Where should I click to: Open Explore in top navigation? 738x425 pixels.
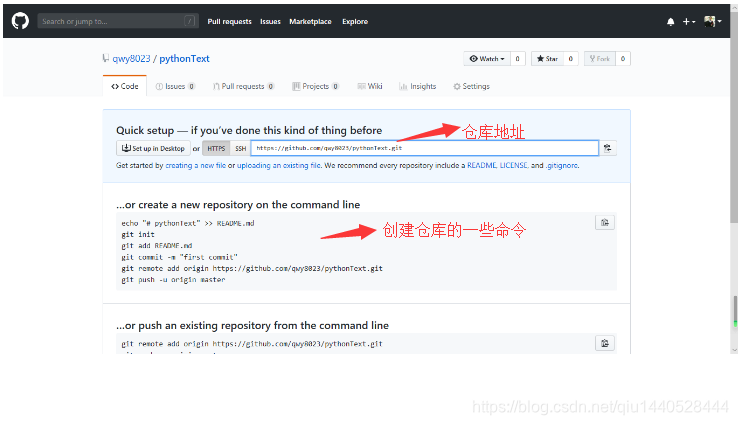(355, 22)
